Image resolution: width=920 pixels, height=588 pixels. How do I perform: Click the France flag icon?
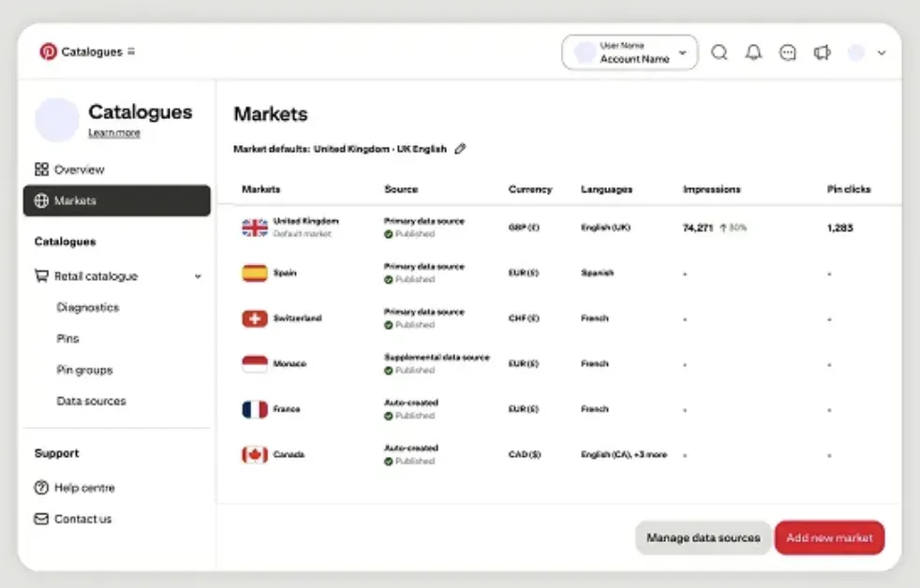click(x=255, y=409)
